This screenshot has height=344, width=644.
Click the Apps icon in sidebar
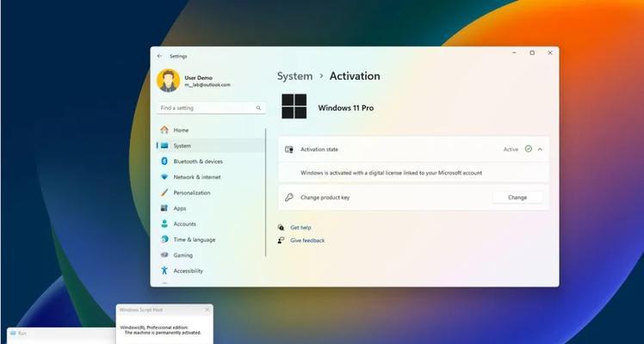[x=164, y=208]
